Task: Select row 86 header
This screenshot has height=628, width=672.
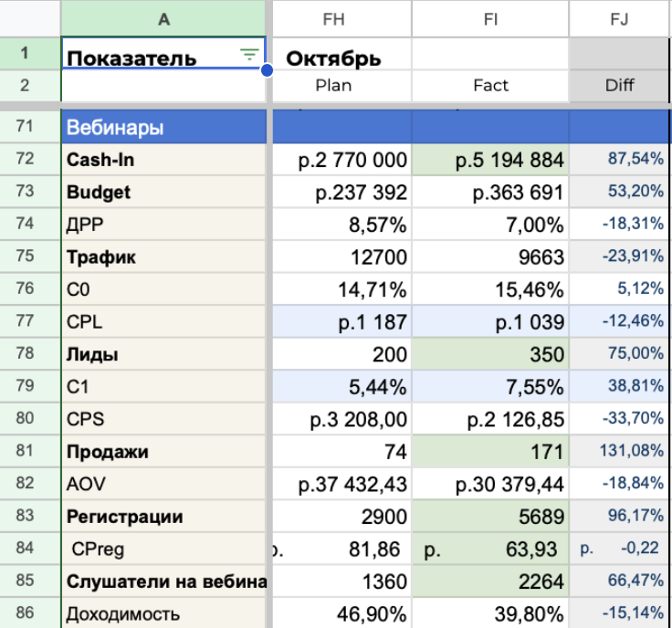Action: (30, 612)
